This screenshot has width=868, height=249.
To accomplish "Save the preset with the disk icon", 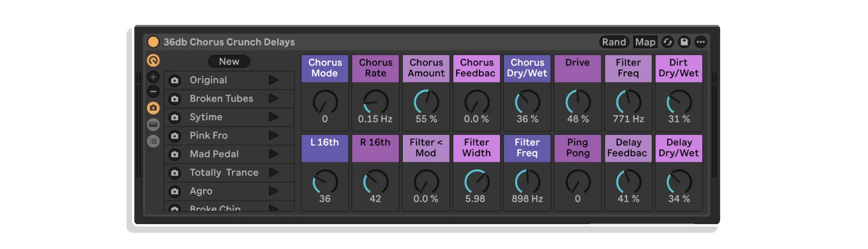I will click(684, 42).
